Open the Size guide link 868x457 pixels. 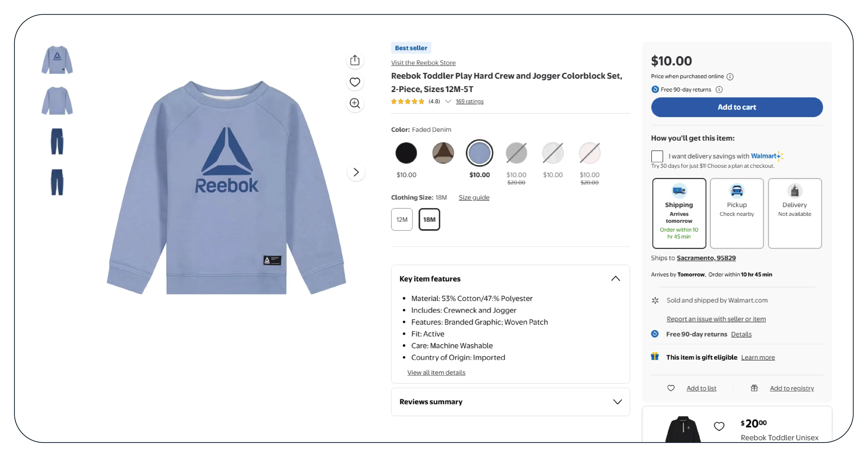[x=474, y=197]
